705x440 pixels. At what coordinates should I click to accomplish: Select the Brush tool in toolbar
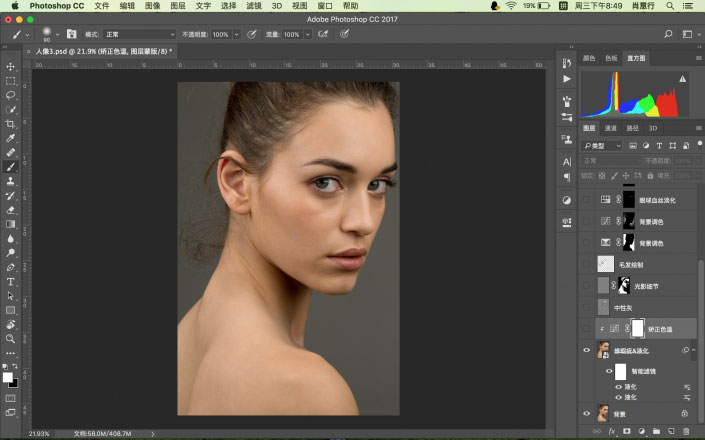point(11,167)
